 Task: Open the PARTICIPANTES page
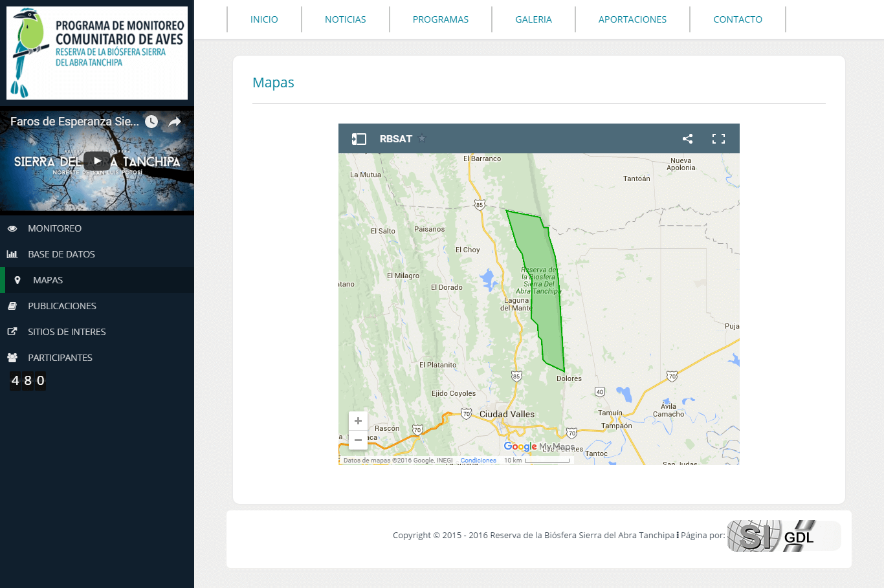[60, 358]
